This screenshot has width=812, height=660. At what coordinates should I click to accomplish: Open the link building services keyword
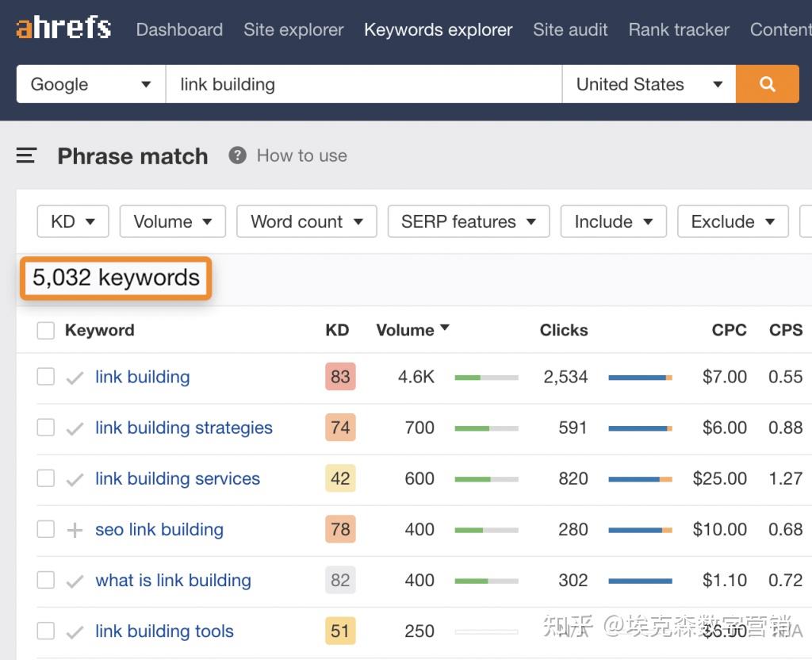click(x=178, y=478)
